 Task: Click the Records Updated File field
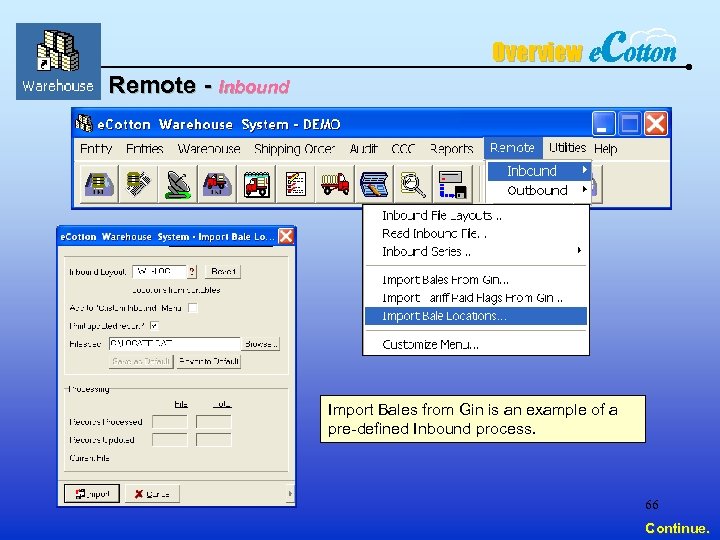(x=169, y=440)
